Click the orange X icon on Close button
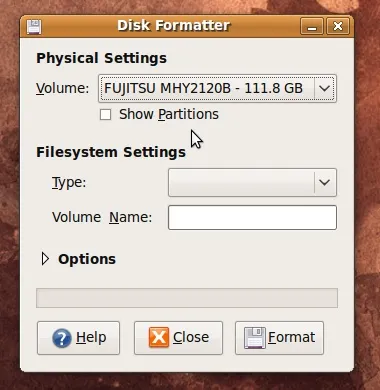The width and height of the screenshot is (380, 390). tap(159, 337)
